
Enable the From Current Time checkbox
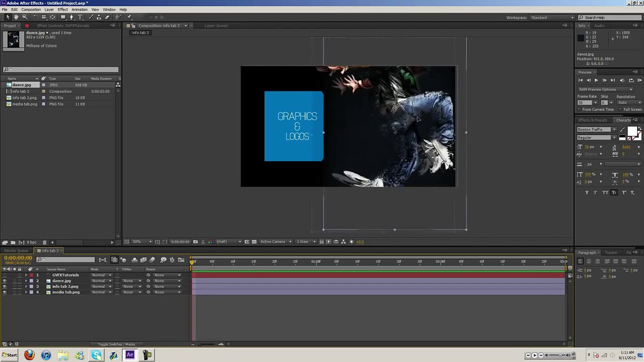[579, 110]
